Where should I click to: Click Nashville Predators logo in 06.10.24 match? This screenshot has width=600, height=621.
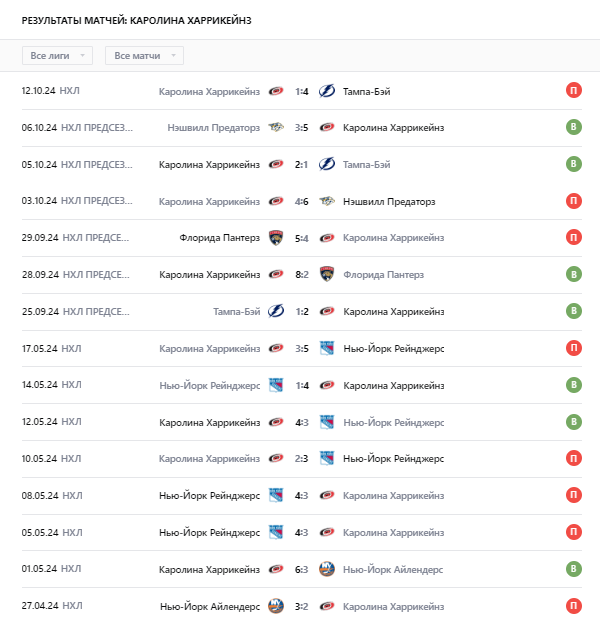(276, 128)
